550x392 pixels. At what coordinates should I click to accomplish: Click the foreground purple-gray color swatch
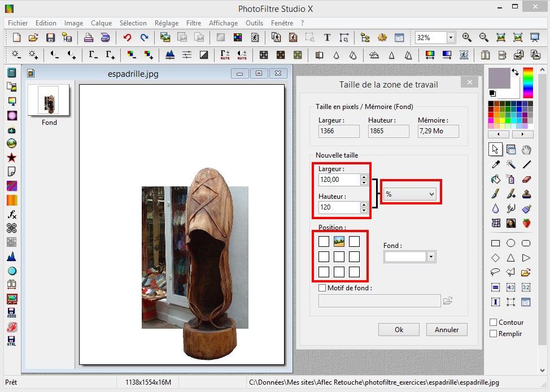pyautogui.click(x=499, y=78)
